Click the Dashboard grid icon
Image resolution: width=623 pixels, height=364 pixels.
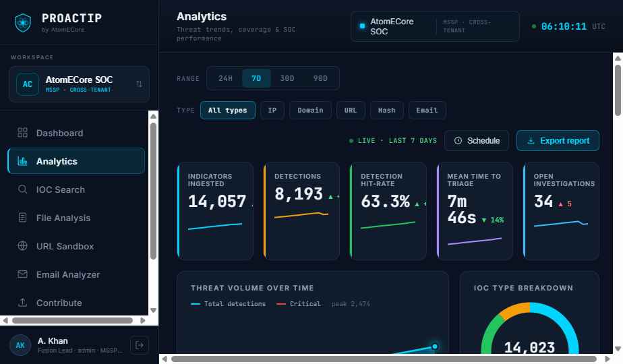pyautogui.click(x=23, y=132)
